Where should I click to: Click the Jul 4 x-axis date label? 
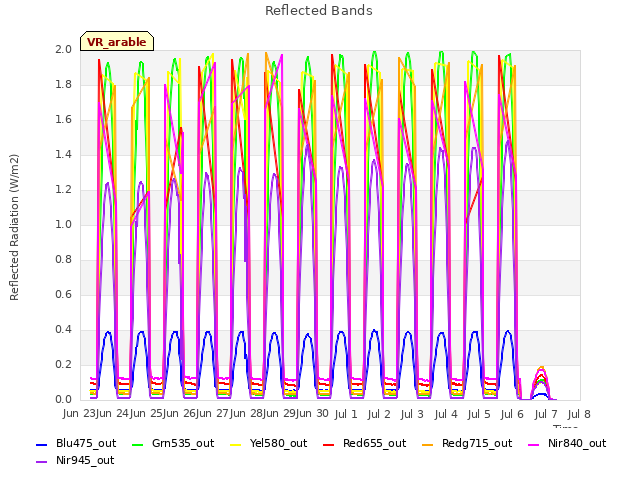446,414
